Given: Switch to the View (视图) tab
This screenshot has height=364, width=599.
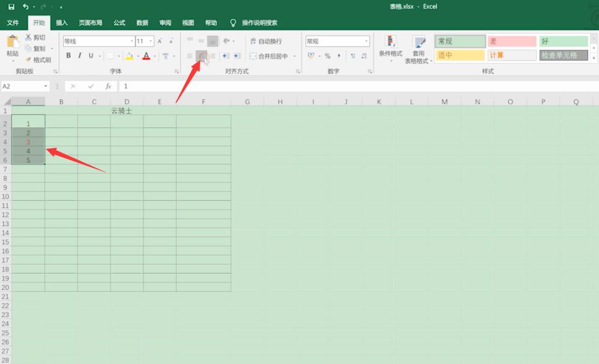Looking at the screenshot, I should coord(188,23).
